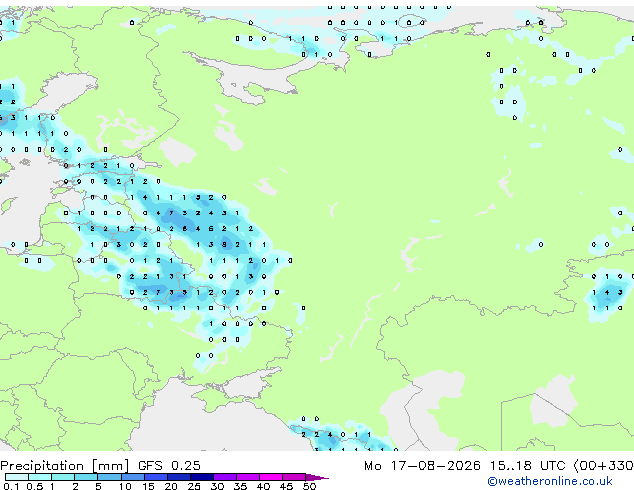Click the 35–40 mm violet legend swatch
This screenshot has width=634, height=490.
[x=248, y=477]
